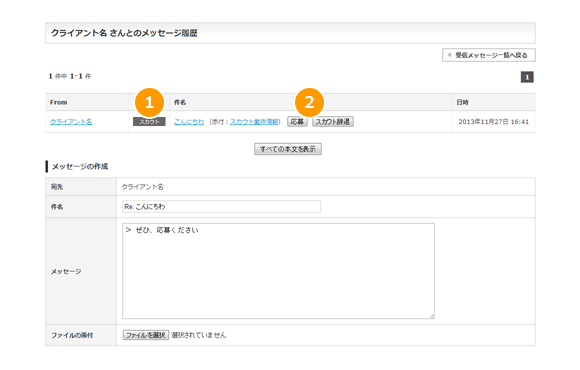Click inside the message body textarea
Viewport: 580px width, 370px height.
point(278,271)
